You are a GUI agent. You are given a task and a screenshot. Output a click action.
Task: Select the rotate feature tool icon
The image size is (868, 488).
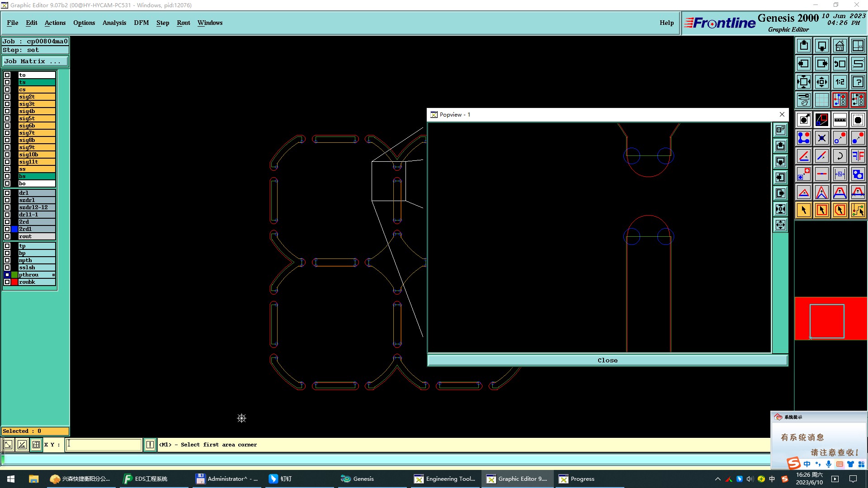(x=840, y=156)
